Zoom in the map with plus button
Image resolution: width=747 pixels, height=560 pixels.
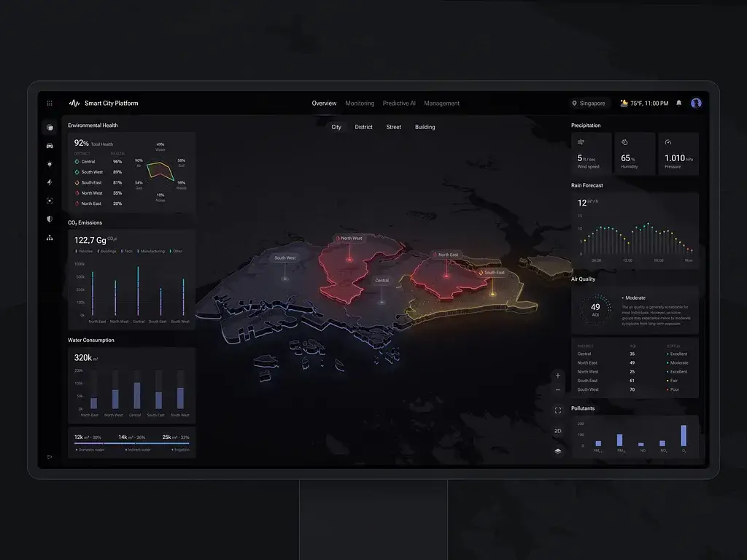[x=558, y=376]
